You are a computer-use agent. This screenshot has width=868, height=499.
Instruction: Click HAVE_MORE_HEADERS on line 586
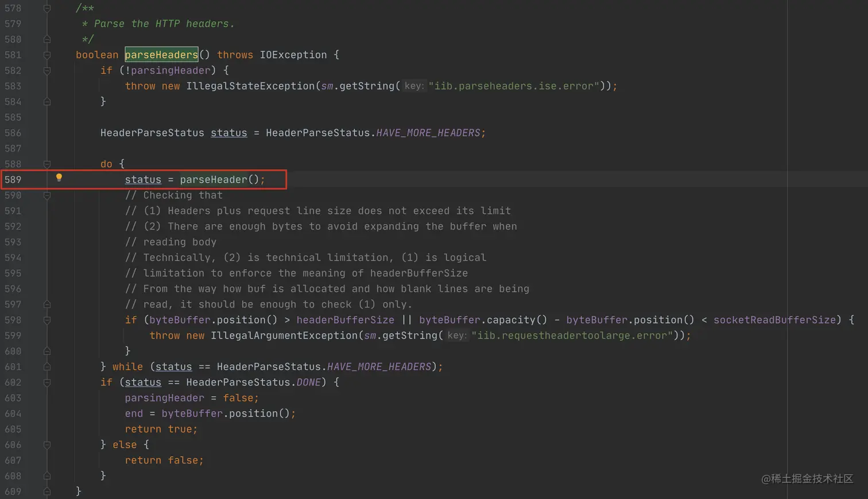pyautogui.click(x=428, y=133)
